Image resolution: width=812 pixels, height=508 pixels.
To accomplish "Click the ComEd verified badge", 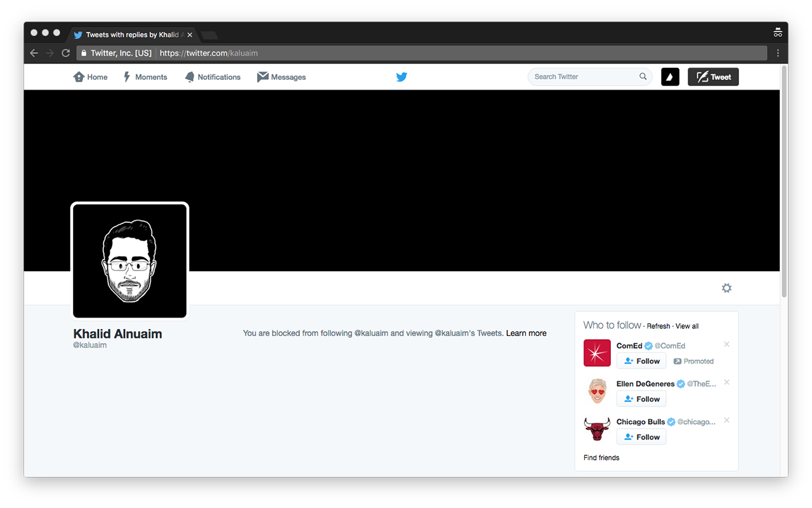I will coord(648,346).
